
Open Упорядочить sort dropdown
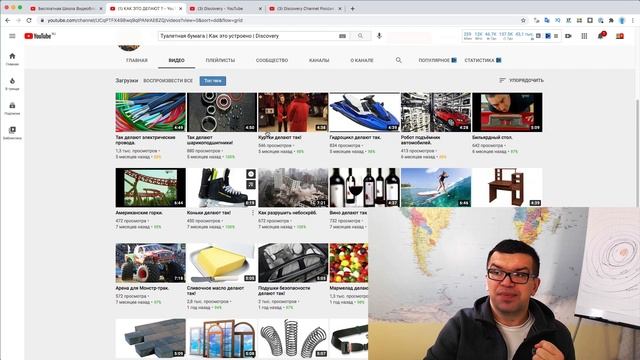click(522, 80)
